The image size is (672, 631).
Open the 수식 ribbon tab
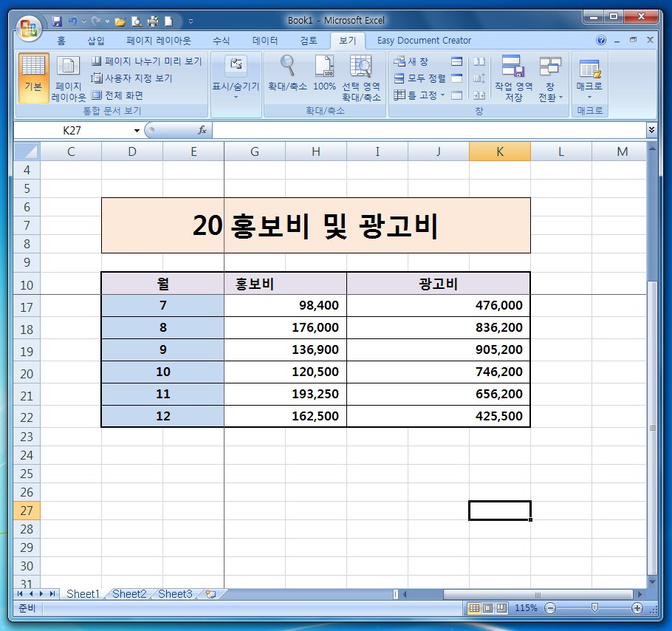click(221, 41)
